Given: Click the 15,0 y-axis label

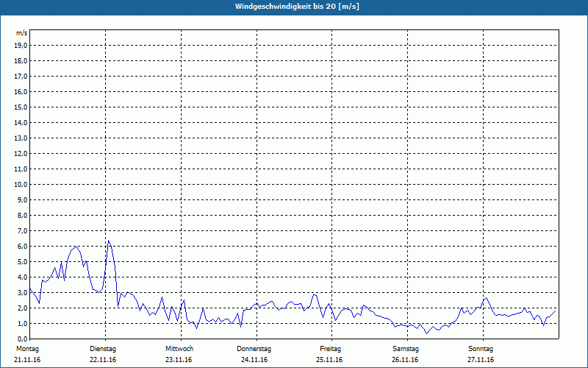Looking at the screenshot, I should point(21,107).
